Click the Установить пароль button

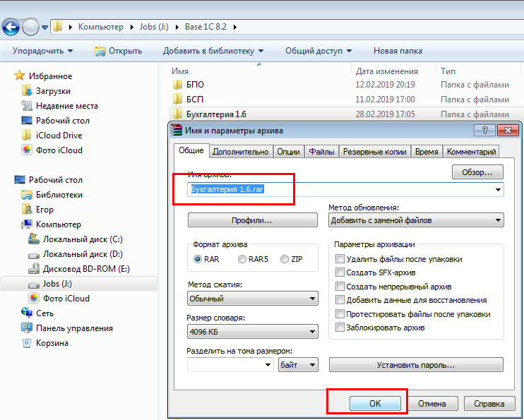pos(416,365)
